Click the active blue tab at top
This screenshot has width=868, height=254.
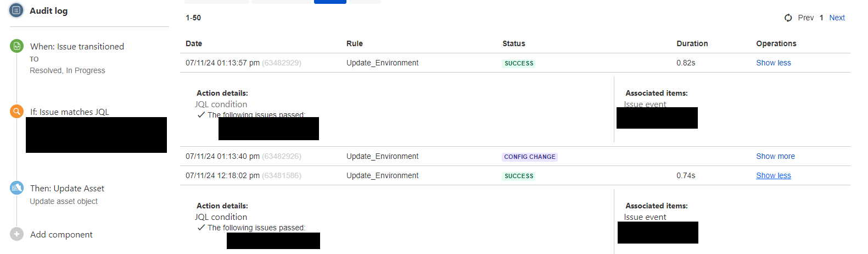[x=330, y=2]
